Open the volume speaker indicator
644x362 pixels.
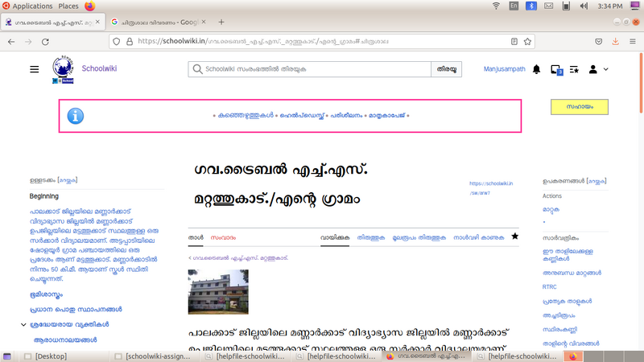pyautogui.click(x=584, y=6)
